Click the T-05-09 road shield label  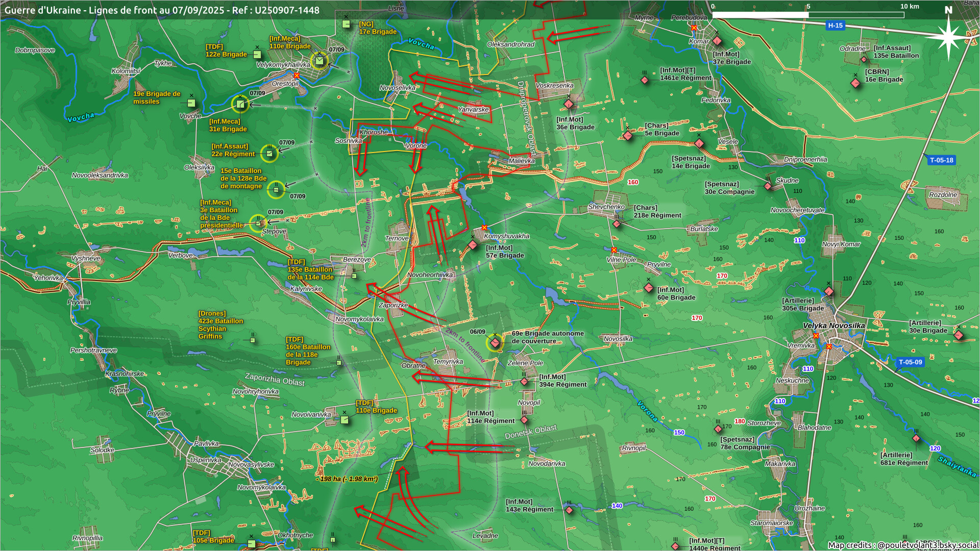[x=910, y=362]
